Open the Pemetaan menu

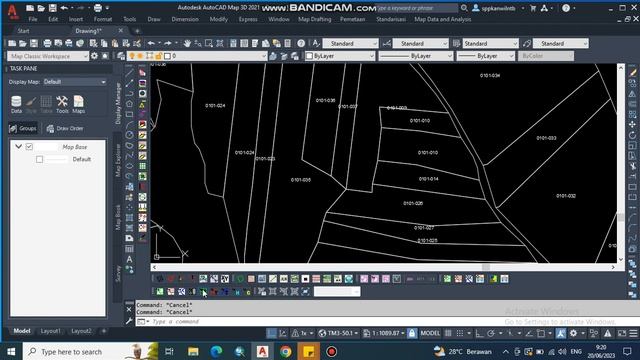(x=353, y=19)
